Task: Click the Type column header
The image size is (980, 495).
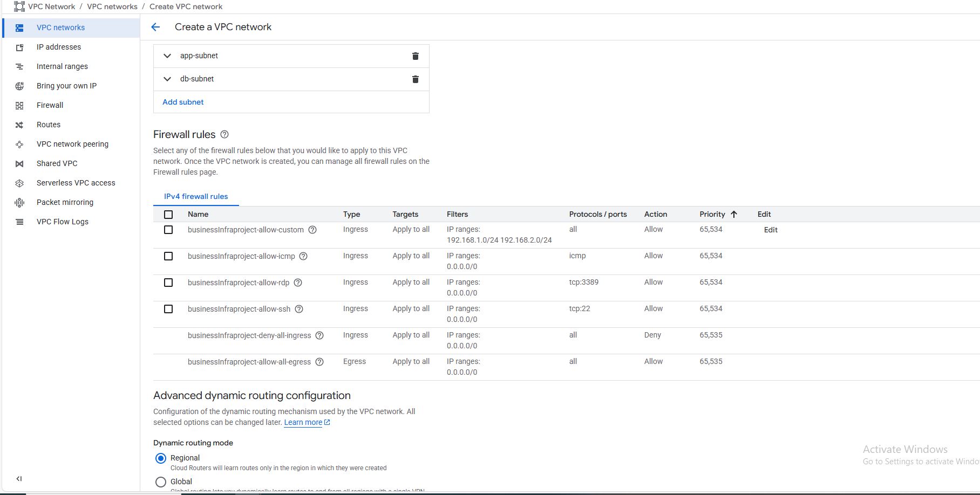Action: point(351,214)
